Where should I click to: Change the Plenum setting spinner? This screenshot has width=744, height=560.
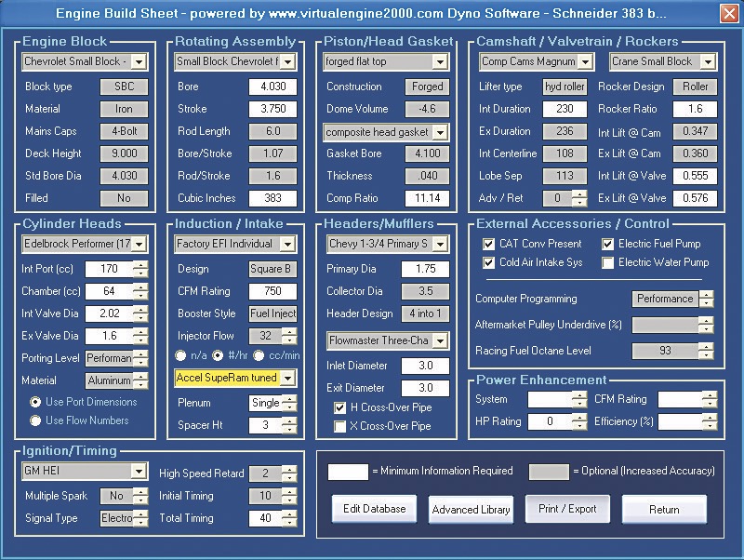coord(289,403)
